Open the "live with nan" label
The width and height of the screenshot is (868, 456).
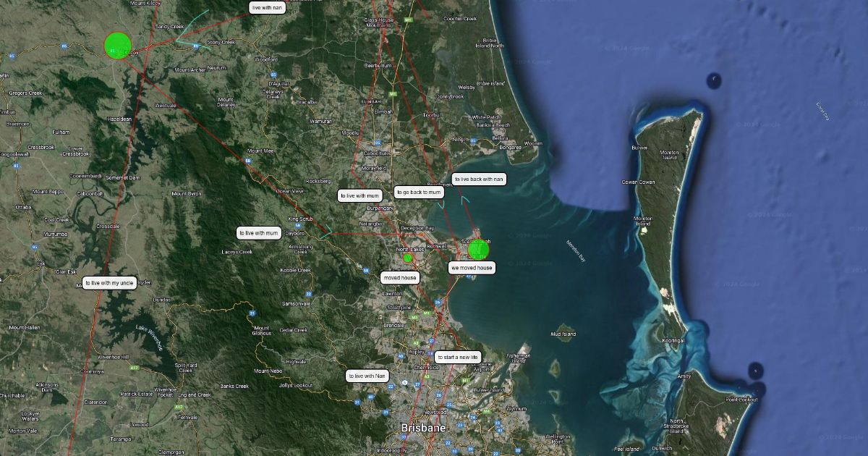pyautogui.click(x=266, y=8)
